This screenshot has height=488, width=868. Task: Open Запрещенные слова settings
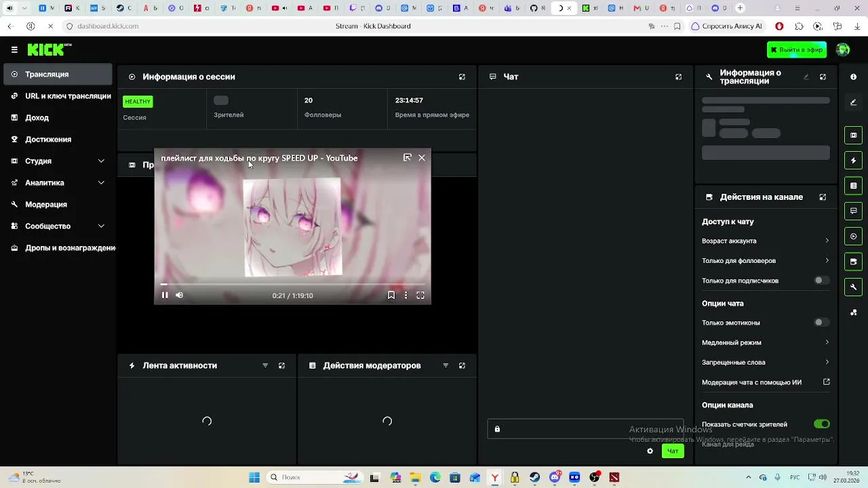(x=766, y=363)
